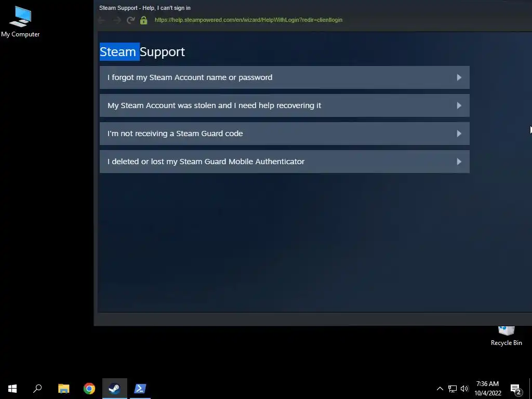Open taskbar search magnifier

(x=37, y=389)
